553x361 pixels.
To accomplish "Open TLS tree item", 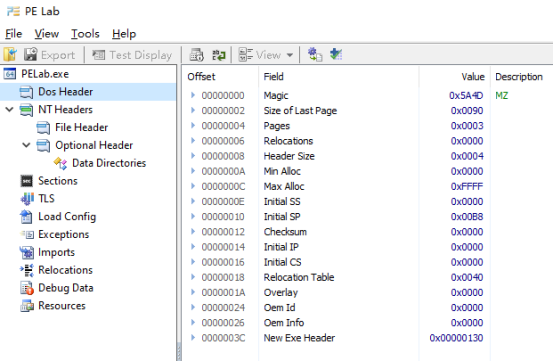I will click(46, 198).
